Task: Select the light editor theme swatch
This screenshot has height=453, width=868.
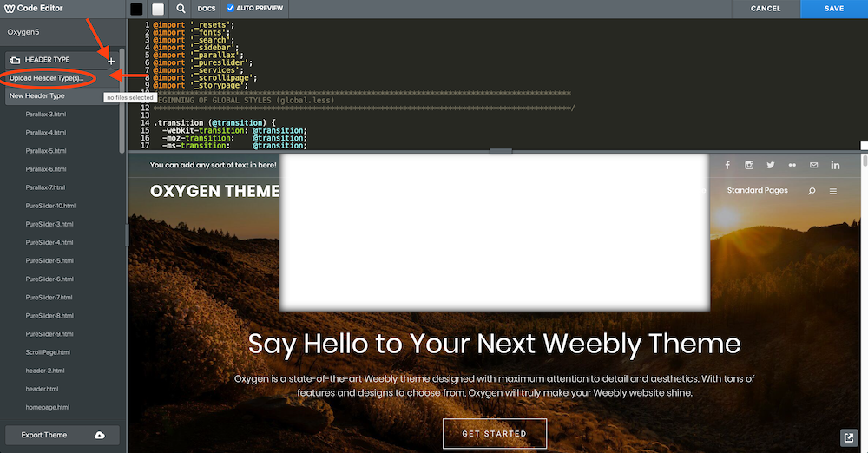Action: point(158,9)
